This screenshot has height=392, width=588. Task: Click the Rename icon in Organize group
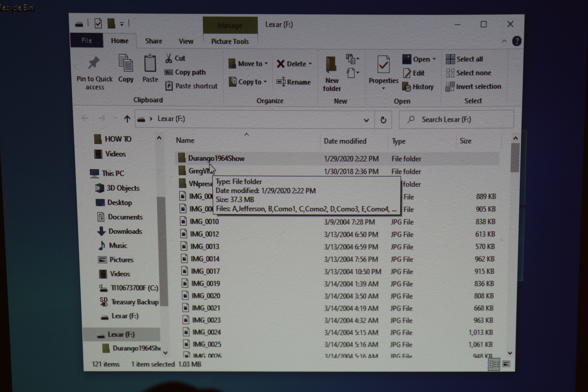[281, 82]
